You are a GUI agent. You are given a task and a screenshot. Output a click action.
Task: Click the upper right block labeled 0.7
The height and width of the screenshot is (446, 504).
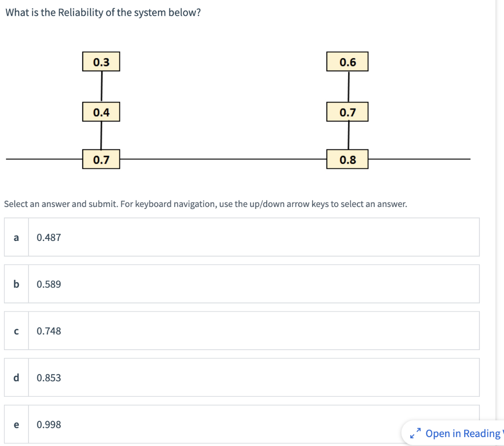[347, 112]
